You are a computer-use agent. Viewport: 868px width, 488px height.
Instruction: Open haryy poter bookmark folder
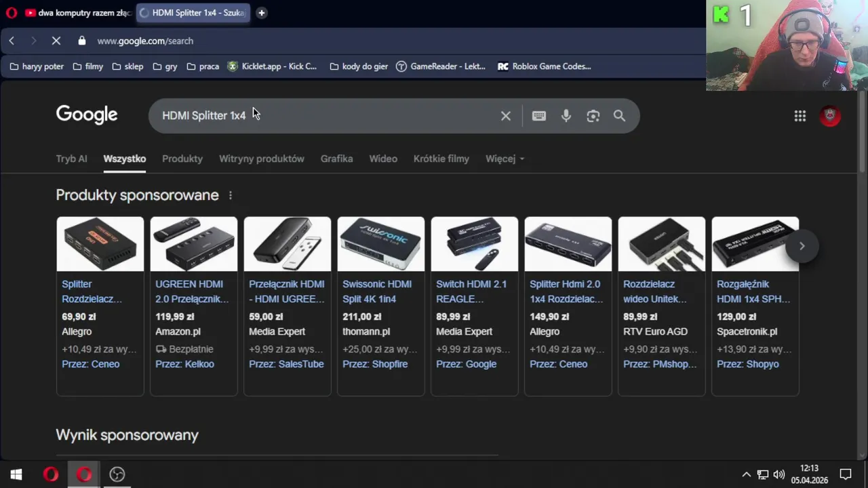[37, 66]
